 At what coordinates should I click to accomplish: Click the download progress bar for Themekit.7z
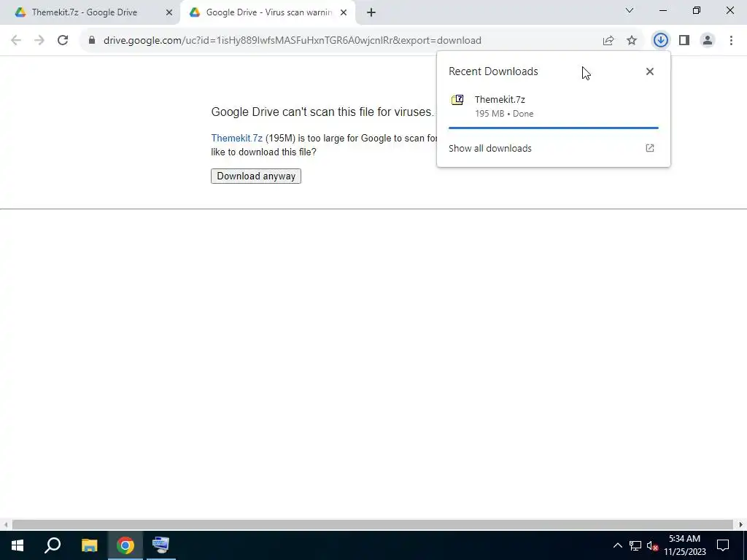tap(553, 128)
